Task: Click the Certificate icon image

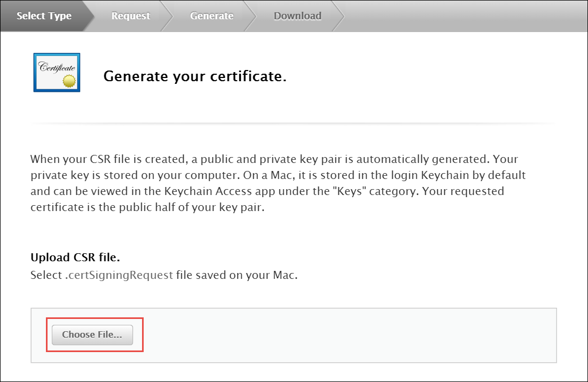Action: click(x=57, y=72)
